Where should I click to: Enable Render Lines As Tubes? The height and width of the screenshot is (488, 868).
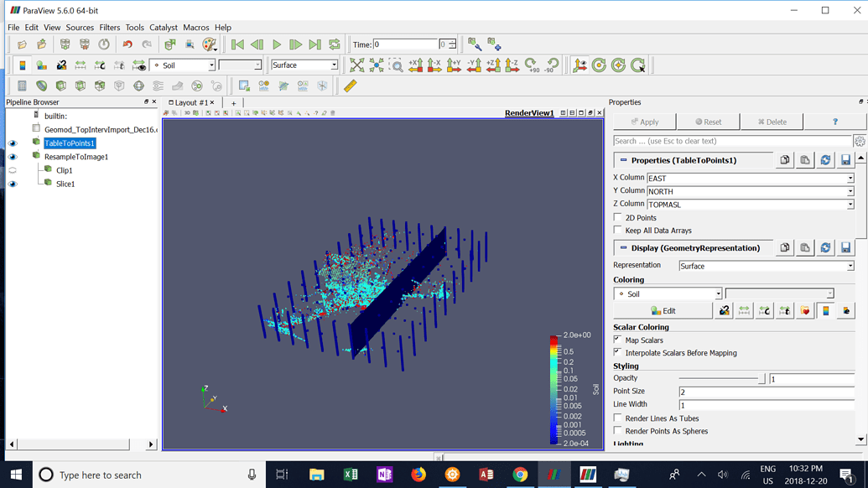(618, 418)
